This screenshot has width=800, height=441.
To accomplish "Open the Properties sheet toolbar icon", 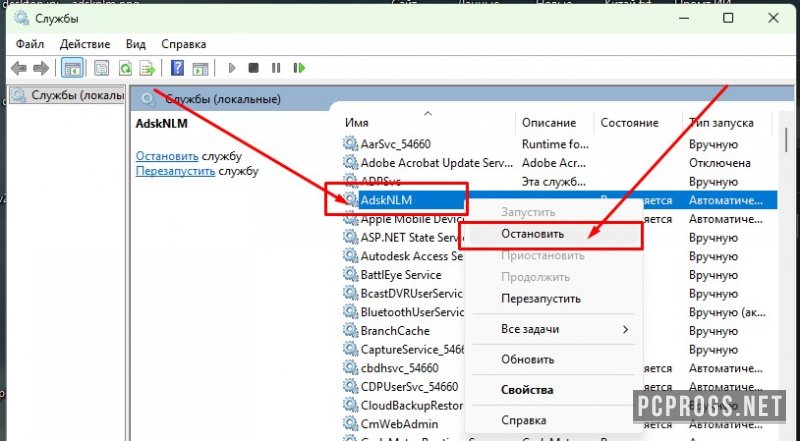I will tap(102, 68).
